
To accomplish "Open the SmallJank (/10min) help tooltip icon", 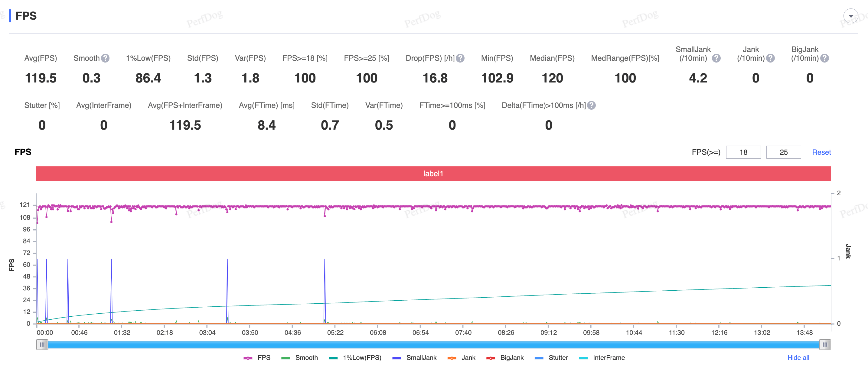I will (x=716, y=58).
